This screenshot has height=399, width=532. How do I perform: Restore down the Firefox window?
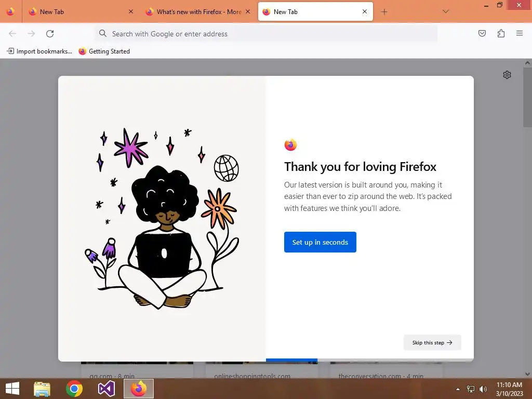pos(500,5)
